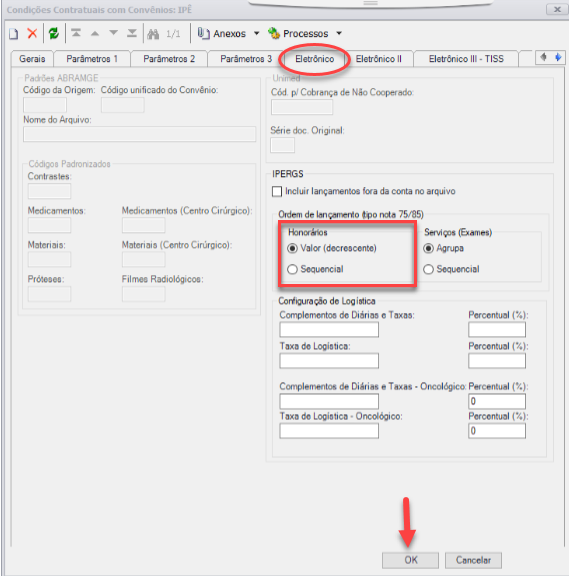The width and height of the screenshot is (569, 576).
Task: Click Percentual field beside Complementos de Diárias
Action: pyautogui.click(x=497, y=330)
